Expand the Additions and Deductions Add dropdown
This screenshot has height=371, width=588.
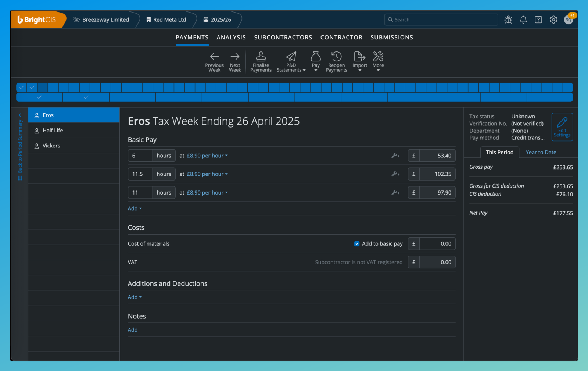pyautogui.click(x=135, y=297)
